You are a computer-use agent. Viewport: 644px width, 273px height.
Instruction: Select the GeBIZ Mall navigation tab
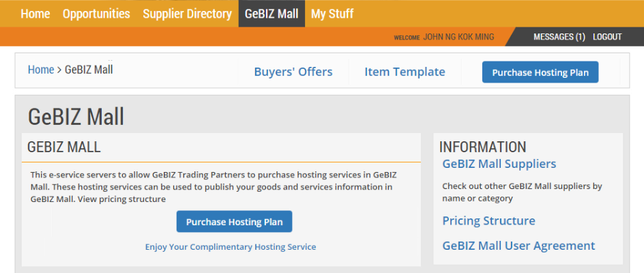point(272,14)
